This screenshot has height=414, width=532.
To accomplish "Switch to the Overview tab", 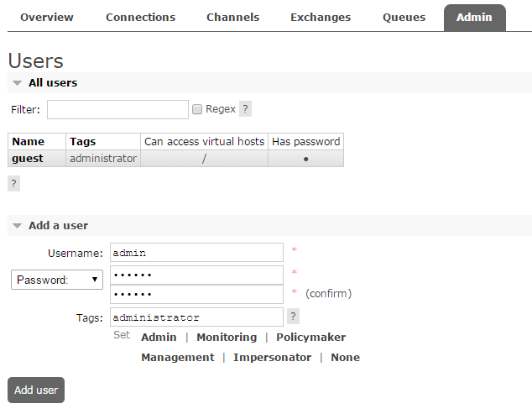I will click(x=46, y=18).
